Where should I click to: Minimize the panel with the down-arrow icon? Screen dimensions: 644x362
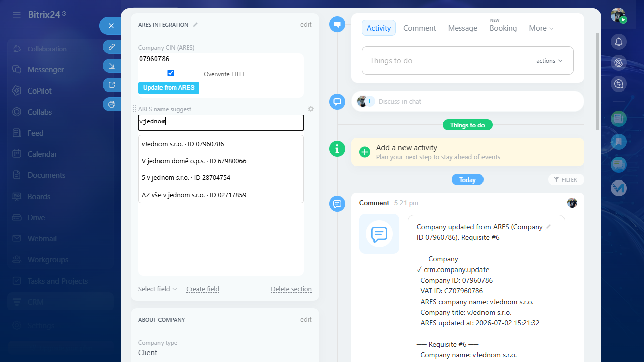[111, 66]
